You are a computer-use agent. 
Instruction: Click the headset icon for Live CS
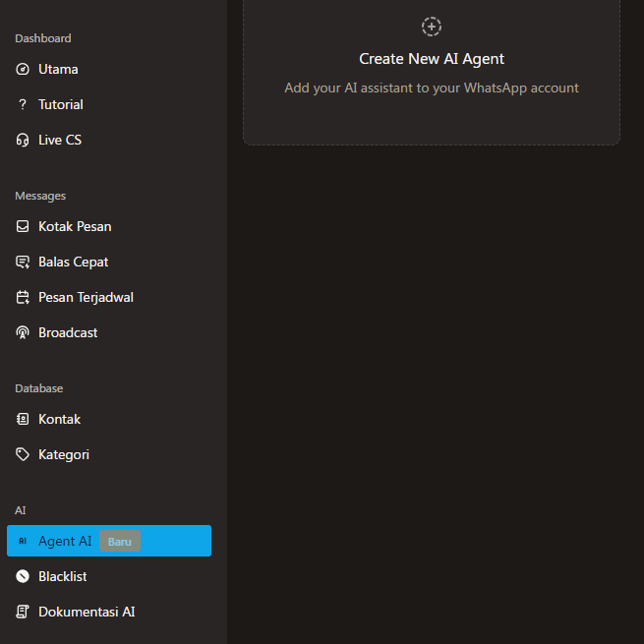(23, 141)
